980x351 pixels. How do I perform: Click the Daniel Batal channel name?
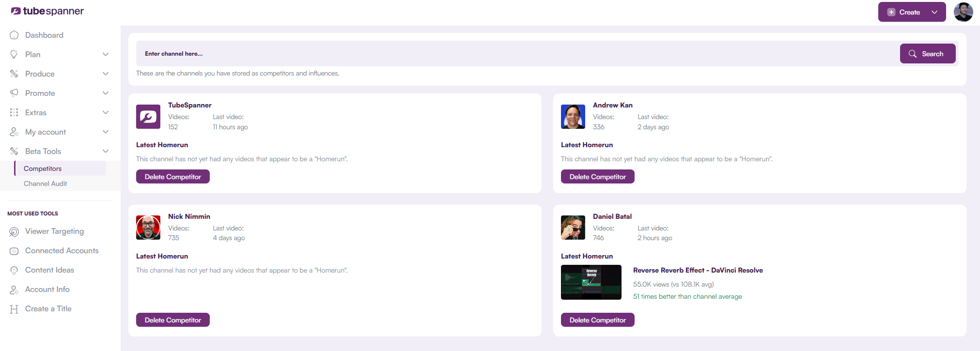612,216
